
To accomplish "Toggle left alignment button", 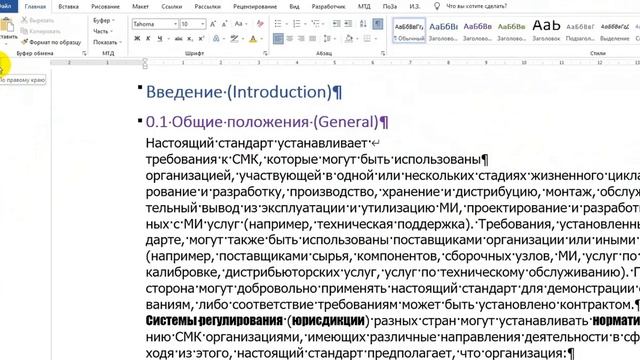I will click(278, 39).
